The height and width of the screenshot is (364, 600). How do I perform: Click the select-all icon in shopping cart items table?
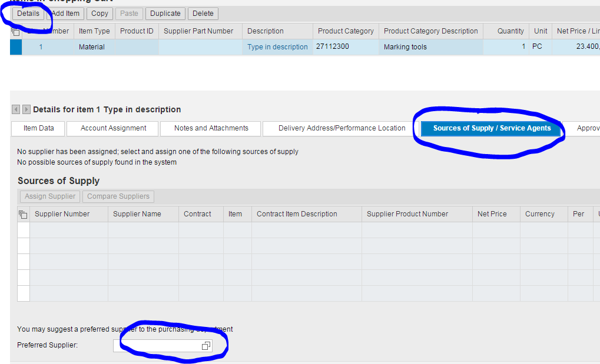click(x=16, y=32)
